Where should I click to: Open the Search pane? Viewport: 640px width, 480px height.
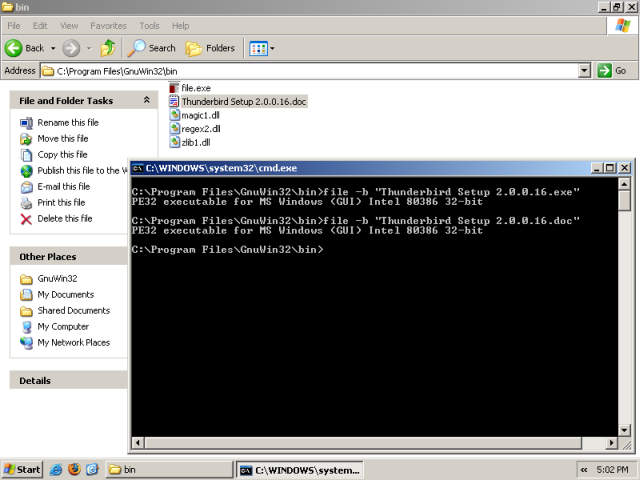click(x=151, y=48)
